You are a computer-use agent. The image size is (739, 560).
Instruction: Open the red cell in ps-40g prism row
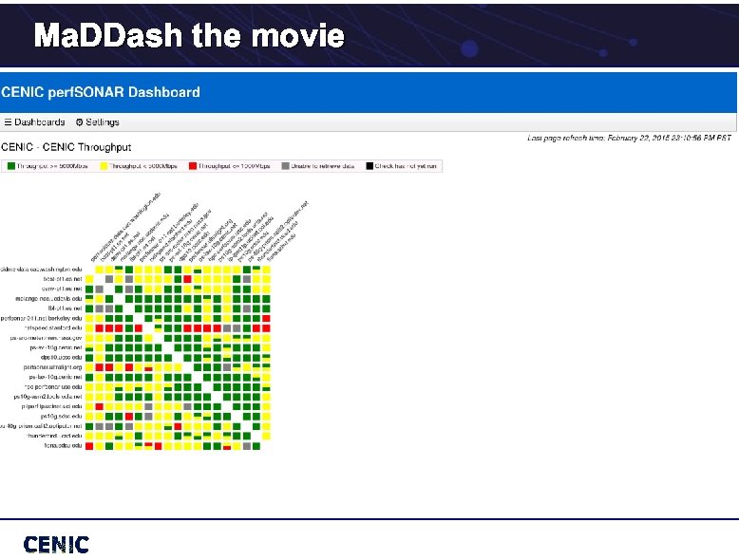[178, 426]
